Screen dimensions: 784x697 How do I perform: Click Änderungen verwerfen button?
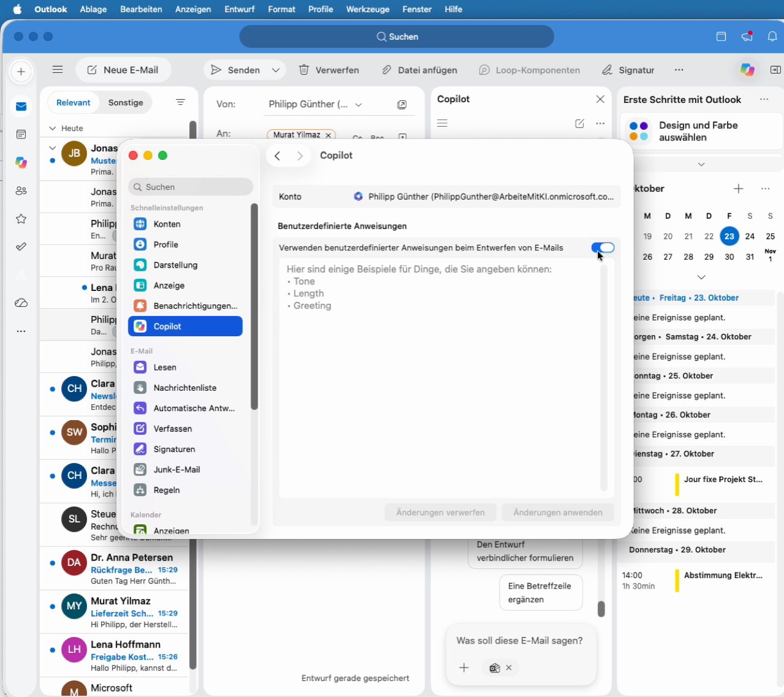(x=440, y=513)
